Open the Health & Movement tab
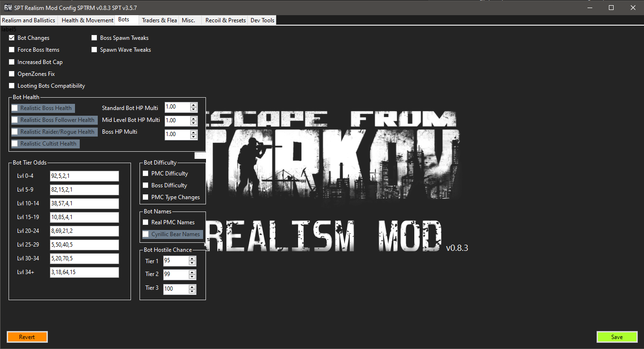This screenshot has height=349, width=644. [87, 20]
